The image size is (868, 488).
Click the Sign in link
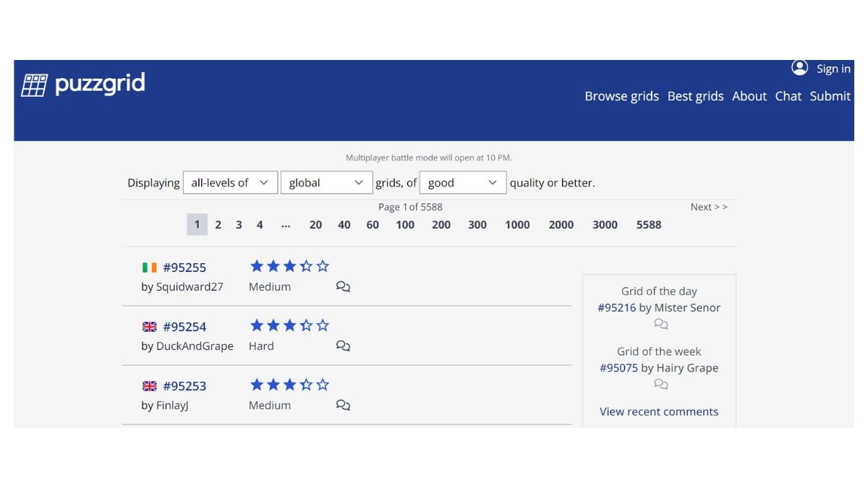833,69
